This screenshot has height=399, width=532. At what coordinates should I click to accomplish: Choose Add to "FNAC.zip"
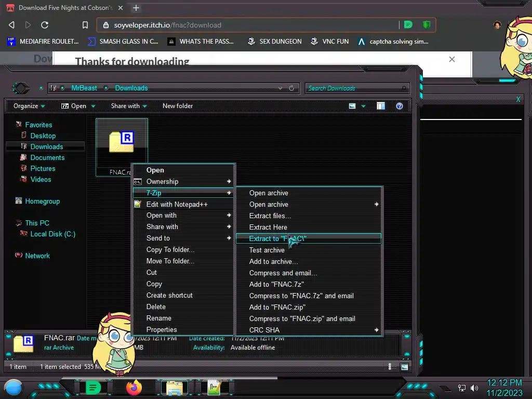point(309,307)
